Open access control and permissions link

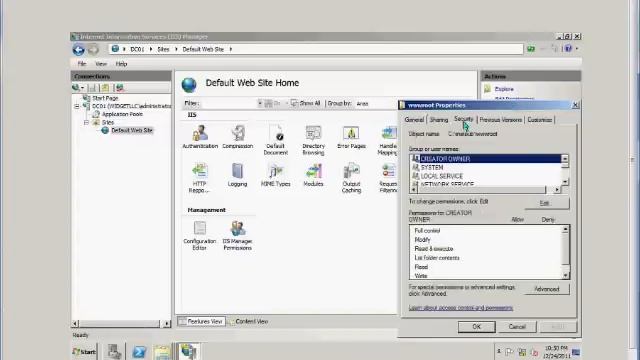point(461,308)
